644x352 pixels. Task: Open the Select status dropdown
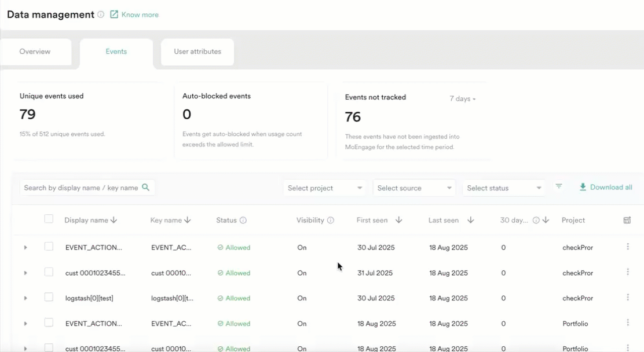tap(504, 188)
